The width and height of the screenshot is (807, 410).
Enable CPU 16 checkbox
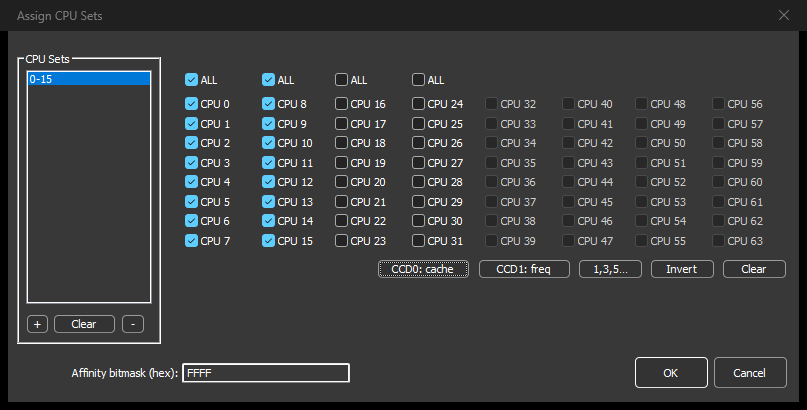(341, 104)
